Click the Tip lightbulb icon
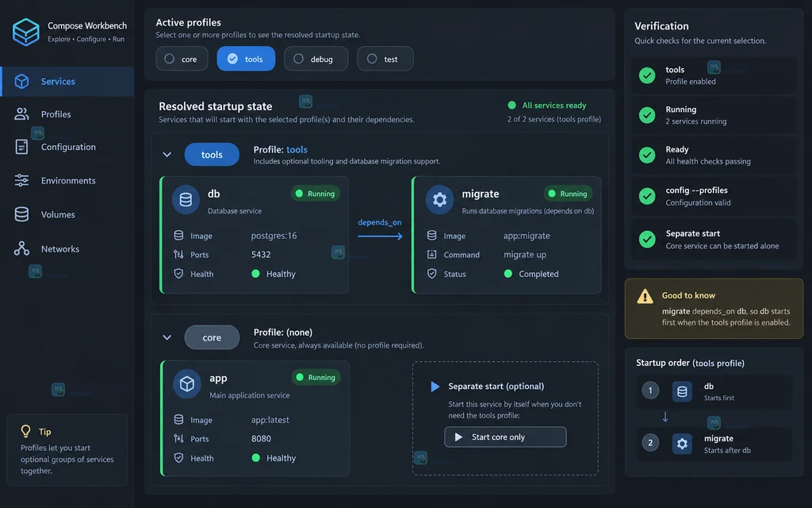Image resolution: width=812 pixels, height=508 pixels. click(x=25, y=431)
